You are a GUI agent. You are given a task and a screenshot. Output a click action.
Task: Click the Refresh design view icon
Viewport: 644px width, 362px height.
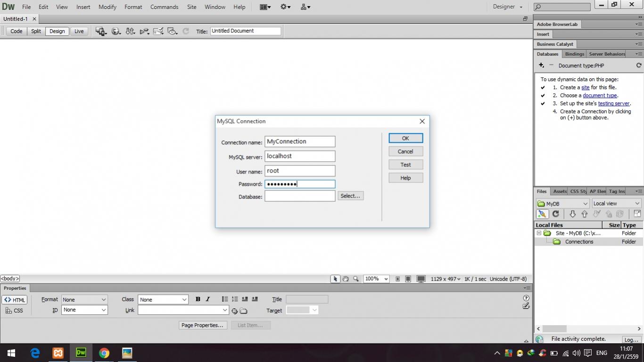click(x=186, y=31)
